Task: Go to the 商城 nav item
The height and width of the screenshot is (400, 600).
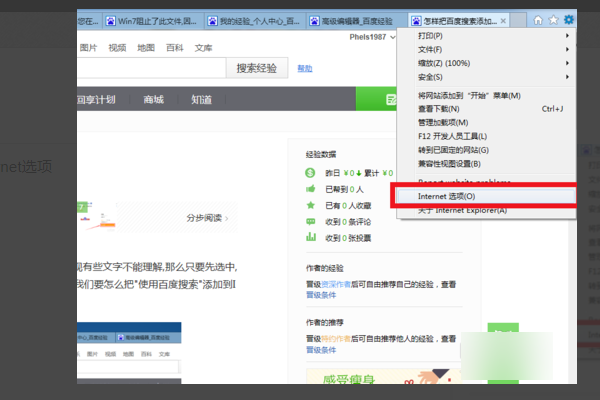Action: pyautogui.click(x=153, y=100)
